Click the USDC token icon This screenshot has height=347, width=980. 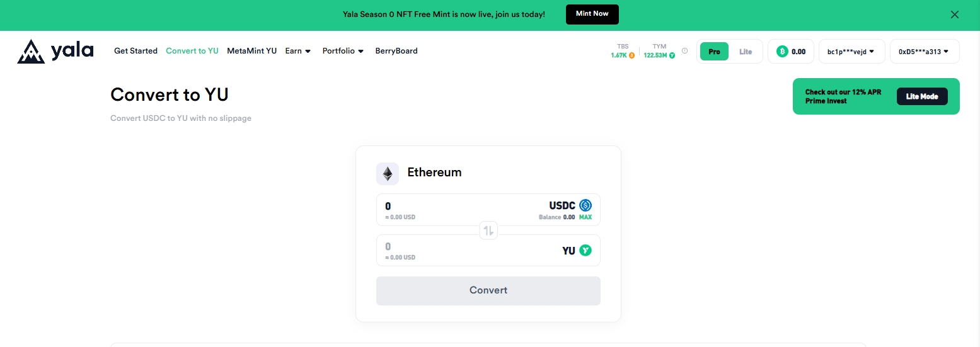[585, 205]
